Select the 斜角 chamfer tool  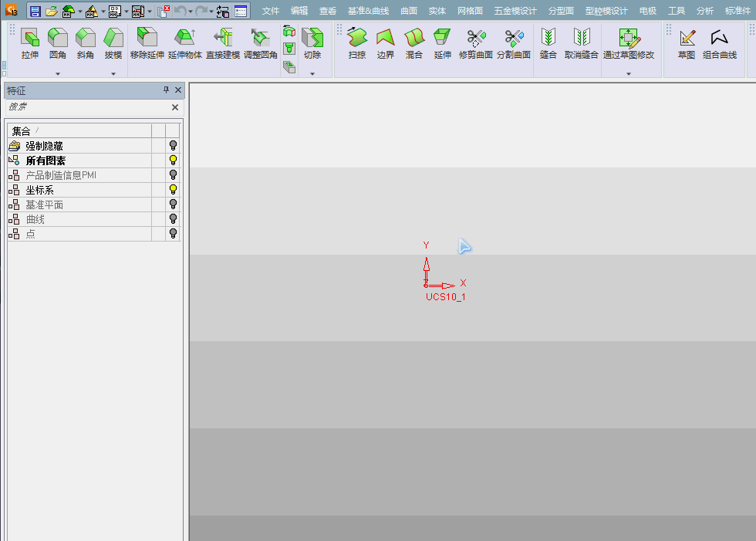[86, 44]
